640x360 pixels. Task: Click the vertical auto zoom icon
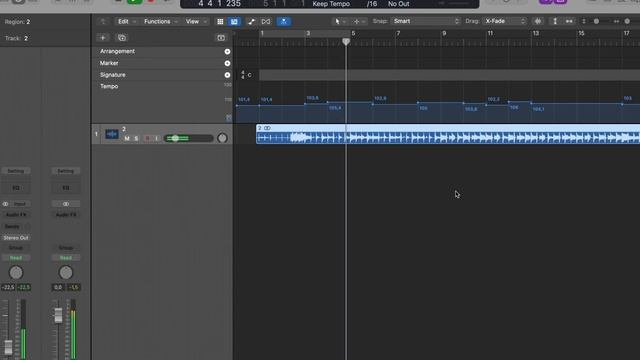click(x=555, y=21)
